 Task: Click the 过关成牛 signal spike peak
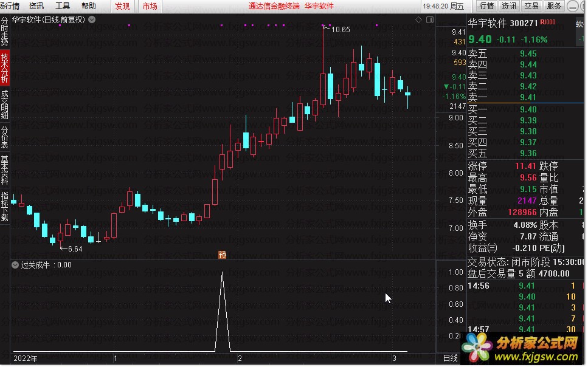[x=223, y=273]
